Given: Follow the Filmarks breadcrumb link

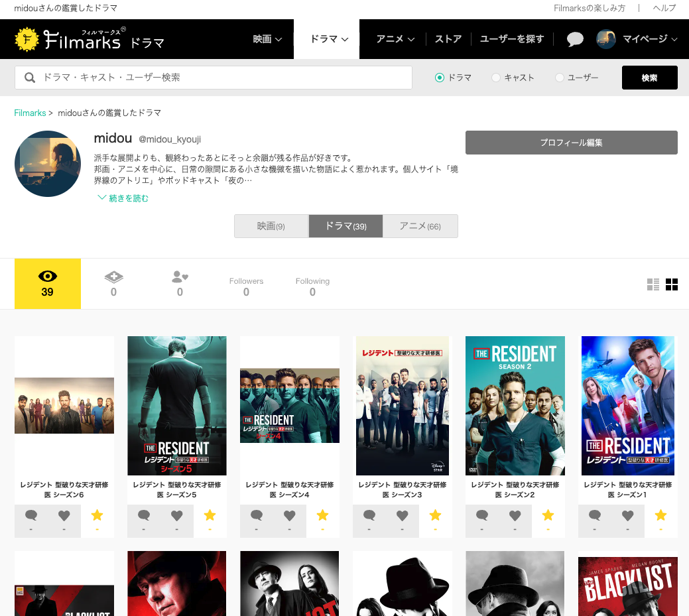Looking at the screenshot, I should (x=30, y=113).
